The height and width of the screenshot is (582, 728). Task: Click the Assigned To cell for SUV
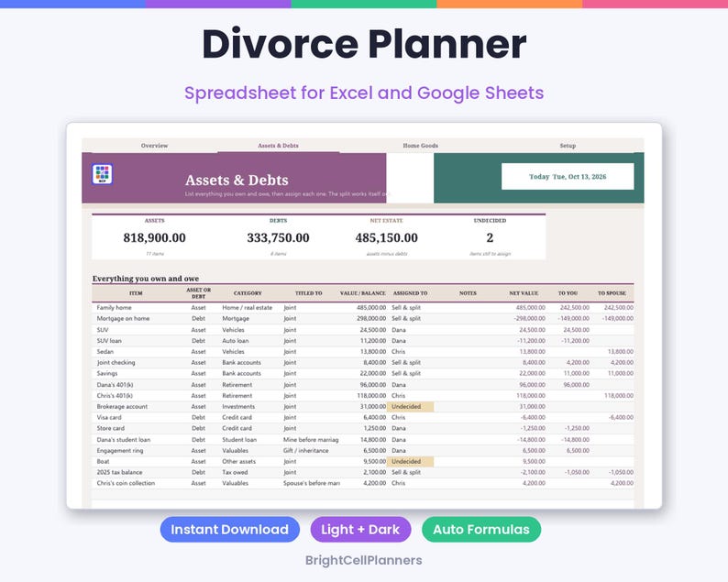pyautogui.click(x=411, y=330)
